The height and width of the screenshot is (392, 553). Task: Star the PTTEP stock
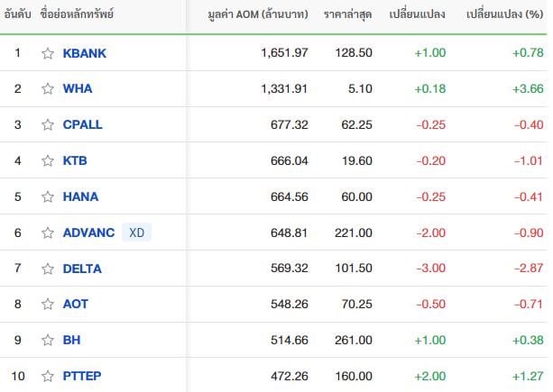pos(48,376)
